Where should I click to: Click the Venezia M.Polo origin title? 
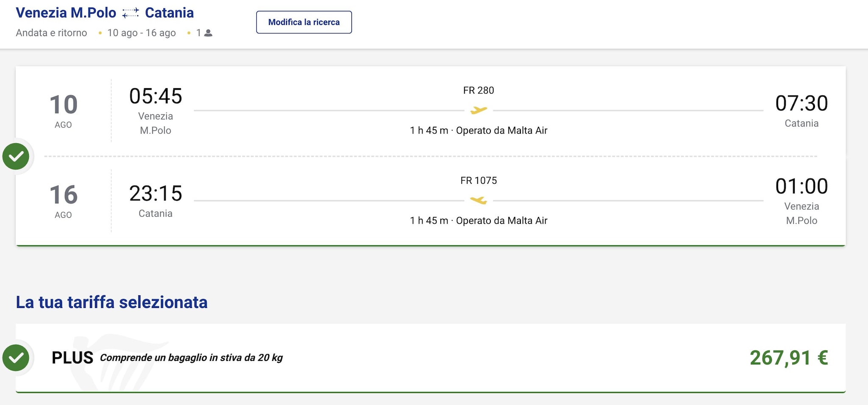pos(66,13)
